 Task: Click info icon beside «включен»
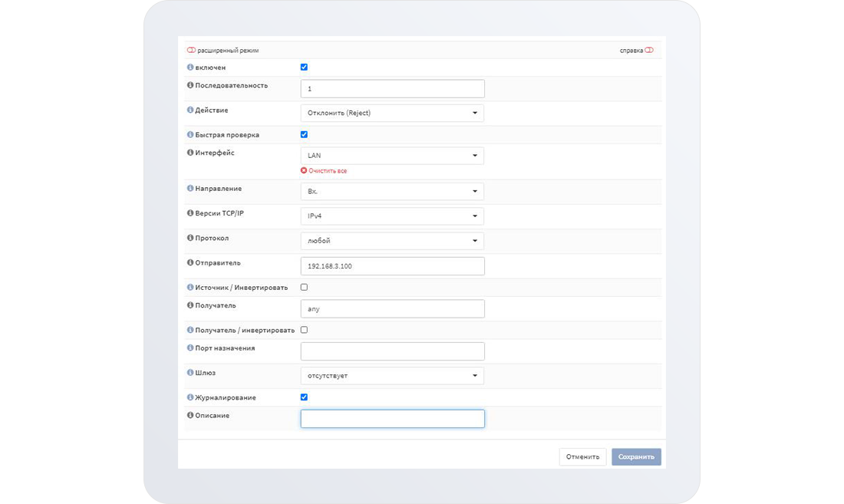[x=190, y=68]
